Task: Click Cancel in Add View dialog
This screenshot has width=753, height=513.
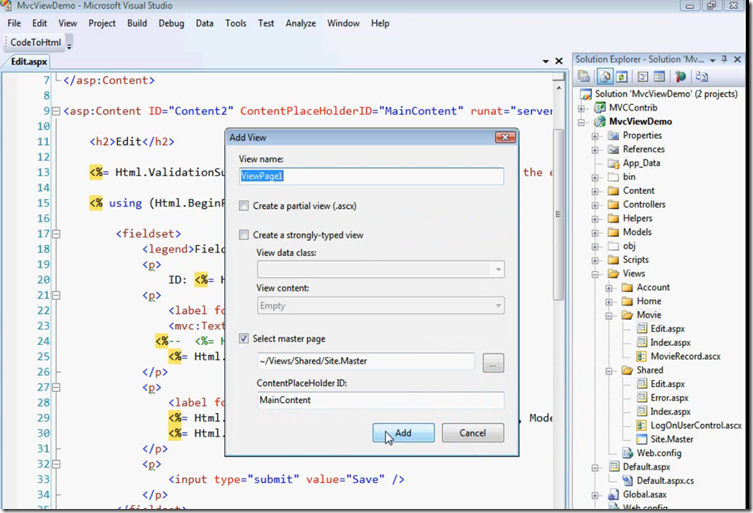Action: pyautogui.click(x=473, y=433)
